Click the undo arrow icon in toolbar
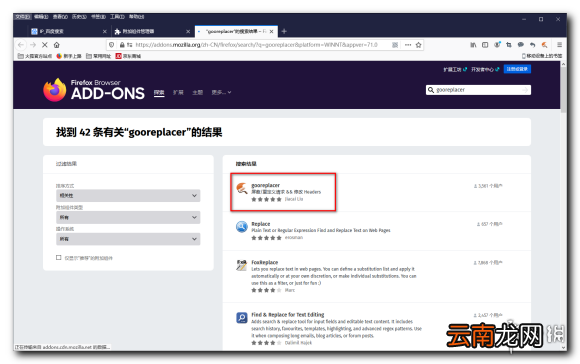Image resolution: width=580 pixels, height=364 pixels. pyautogui.click(x=532, y=45)
